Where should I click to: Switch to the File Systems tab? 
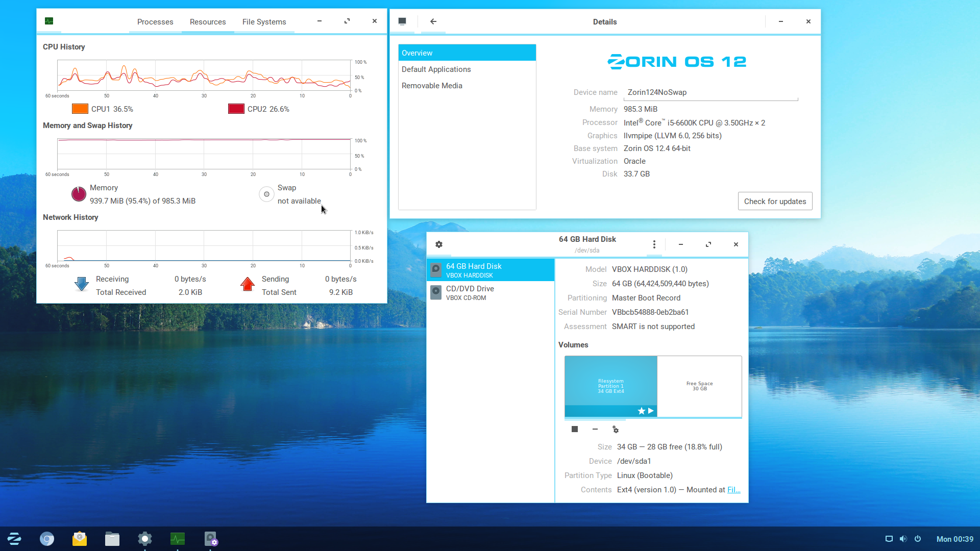pyautogui.click(x=264, y=21)
